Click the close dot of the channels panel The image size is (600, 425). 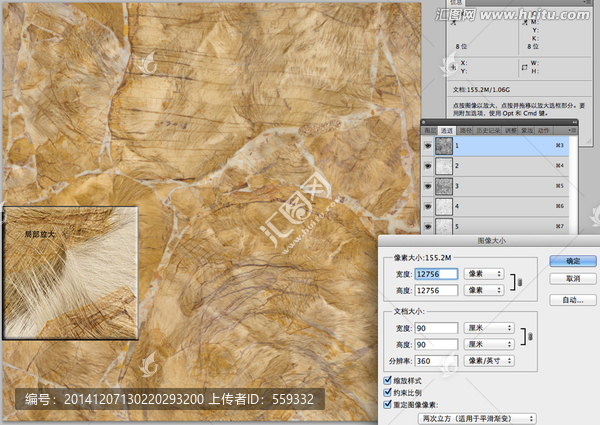[424, 122]
